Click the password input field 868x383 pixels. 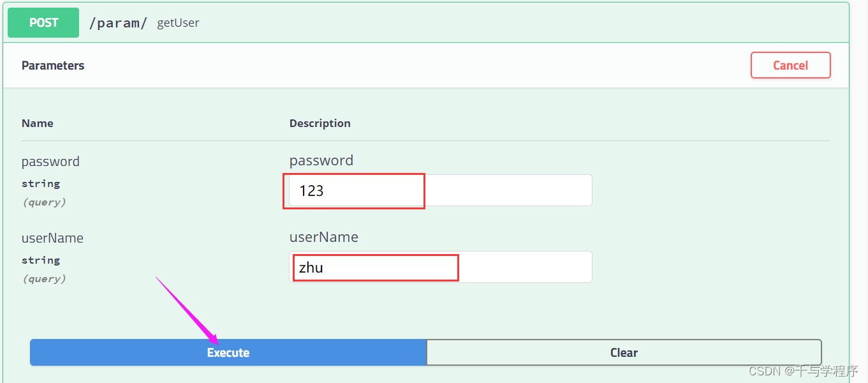click(441, 190)
